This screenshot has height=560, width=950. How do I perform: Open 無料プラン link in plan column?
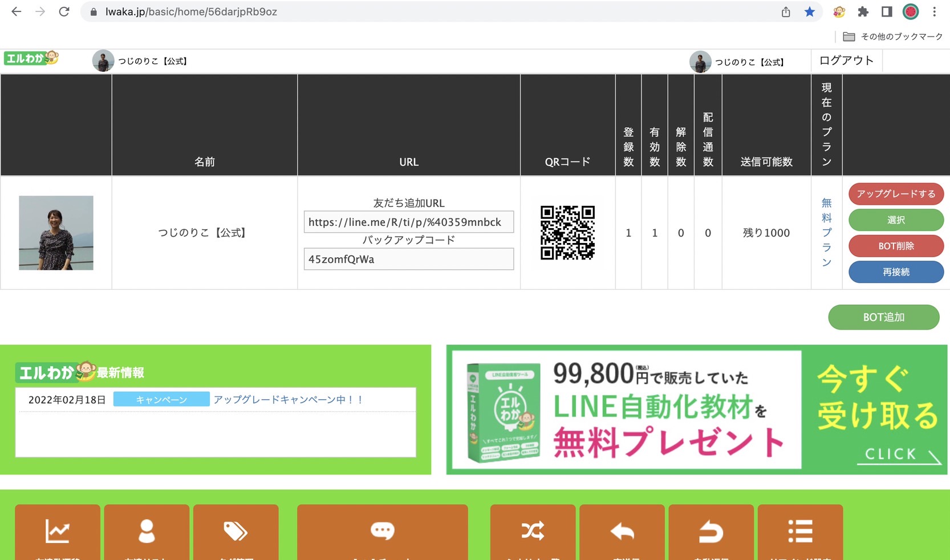[826, 233]
